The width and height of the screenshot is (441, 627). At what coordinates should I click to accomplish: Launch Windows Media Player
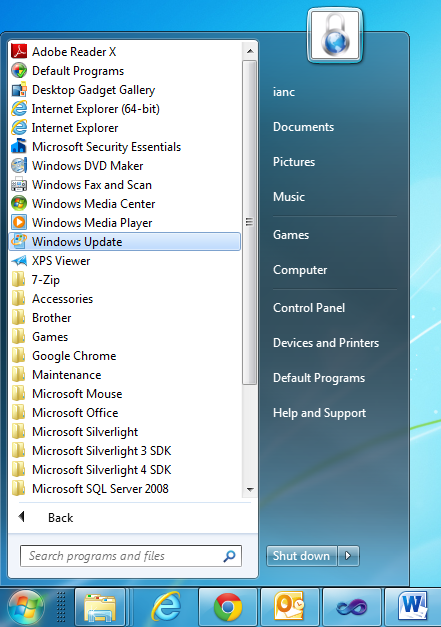point(125,223)
